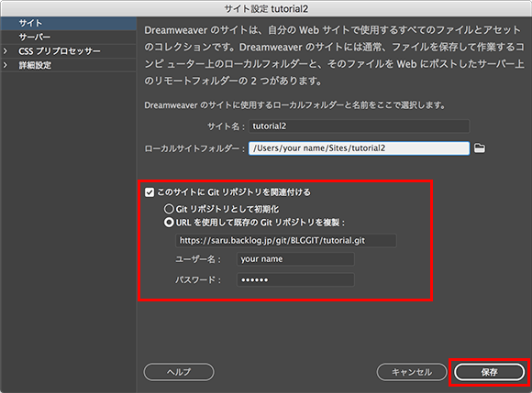Edit the ユーザー名 field
This screenshot has height=393, width=532.
tap(295, 259)
